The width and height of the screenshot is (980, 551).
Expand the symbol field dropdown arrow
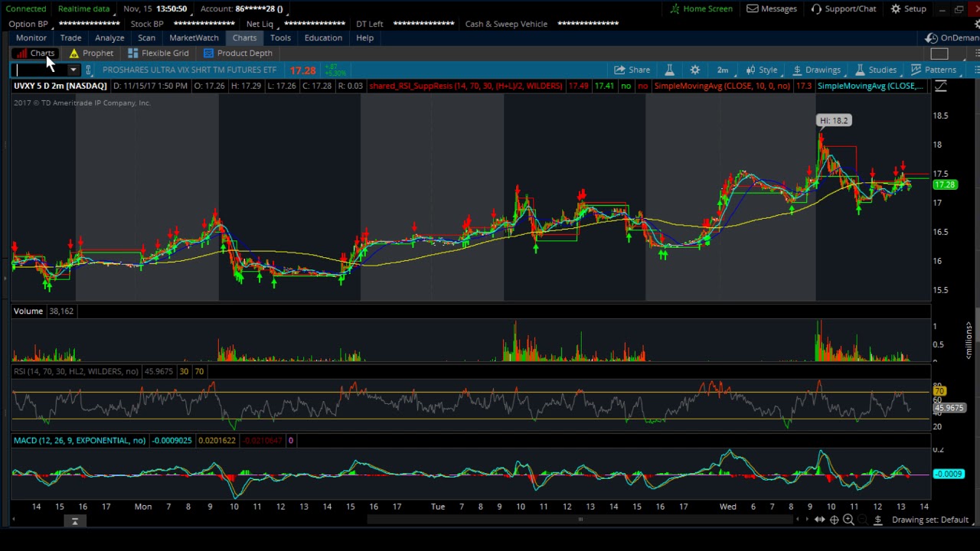click(73, 70)
